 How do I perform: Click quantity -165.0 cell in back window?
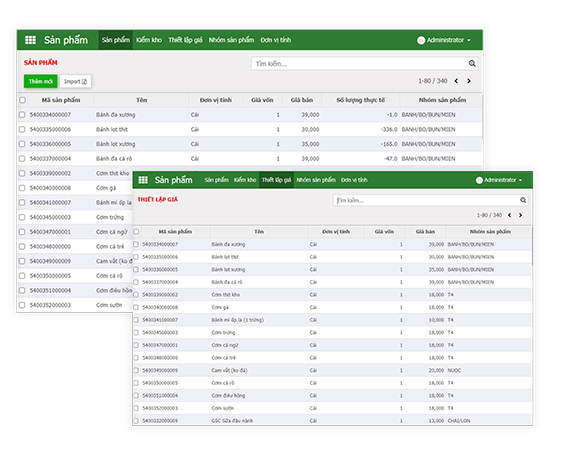[389, 144]
